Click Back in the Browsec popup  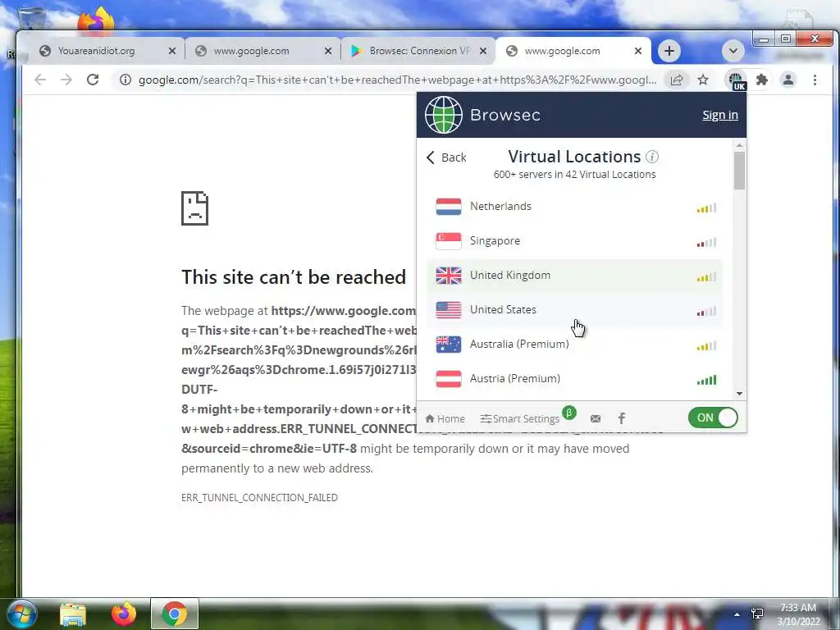[x=446, y=157]
